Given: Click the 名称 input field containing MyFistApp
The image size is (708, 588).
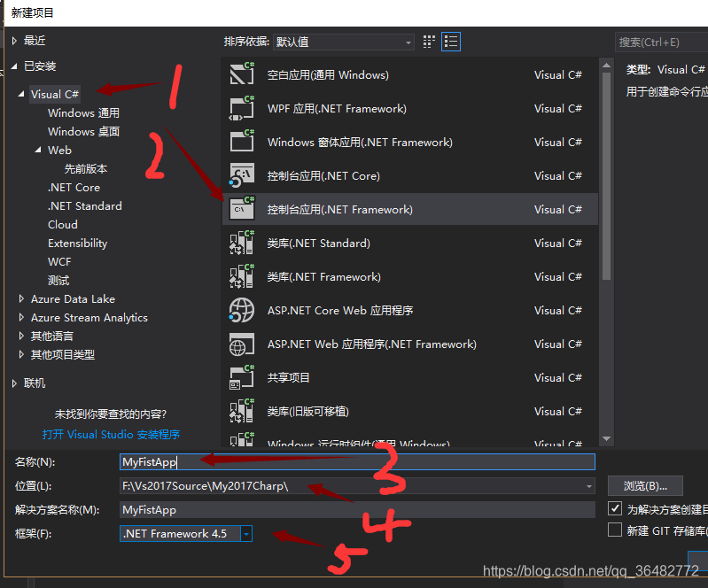Looking at the screenshot, I should tap(357, 462).
